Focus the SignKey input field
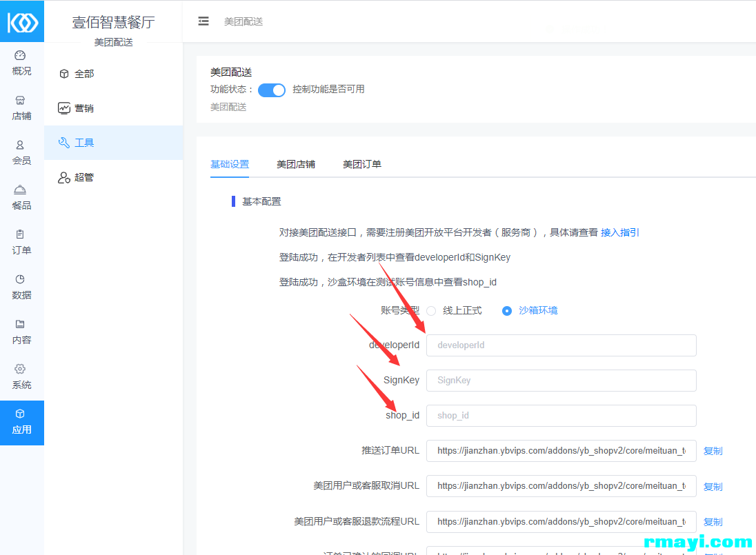The width and height of the screenshot is (756, 555). click(x=561, y=381)
